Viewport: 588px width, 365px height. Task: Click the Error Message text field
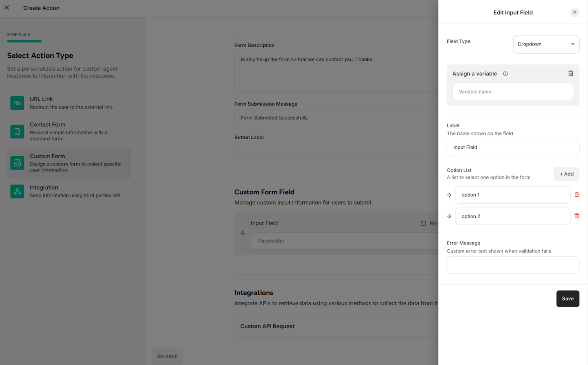point(513,265)
